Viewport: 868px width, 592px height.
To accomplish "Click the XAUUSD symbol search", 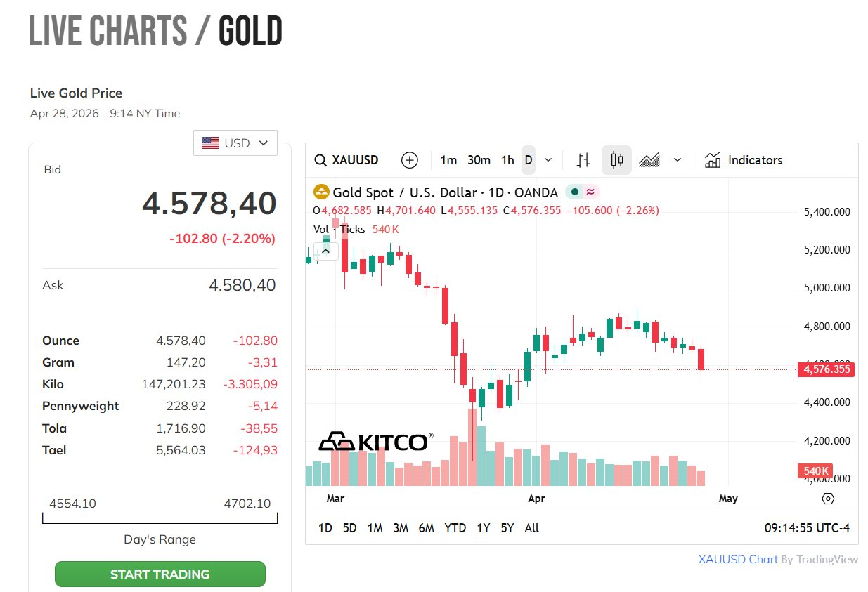I will click(346, 160).
